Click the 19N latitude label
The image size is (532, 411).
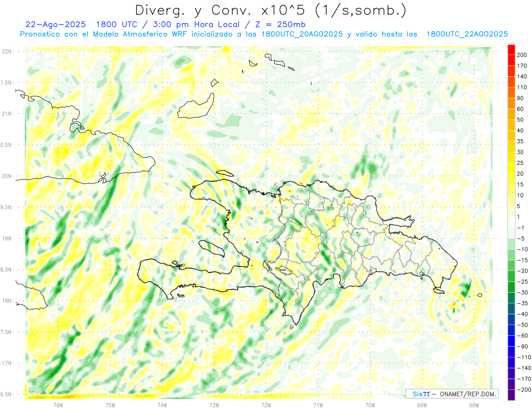coord(7,239)
